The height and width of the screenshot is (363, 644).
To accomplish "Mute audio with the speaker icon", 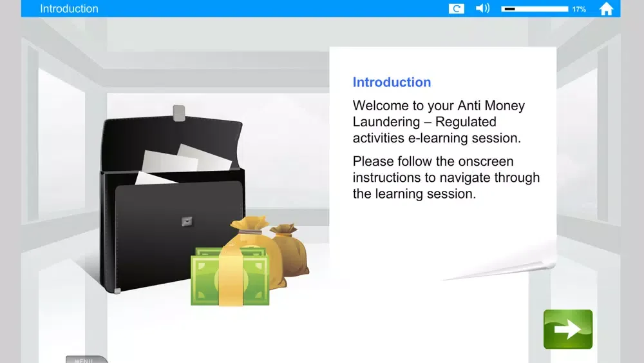I will point(482,8).
